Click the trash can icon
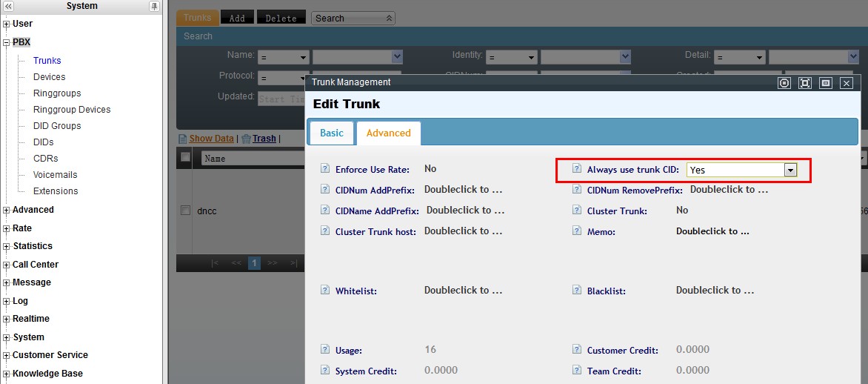 click(x=246, y=139)
